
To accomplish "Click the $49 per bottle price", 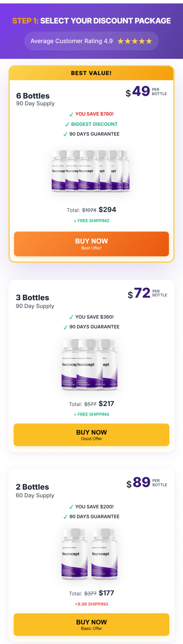I will click(141, 91).
